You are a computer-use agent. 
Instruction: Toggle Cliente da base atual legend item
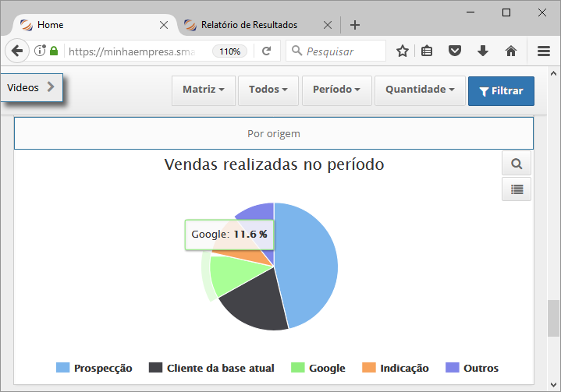point(211,368)
